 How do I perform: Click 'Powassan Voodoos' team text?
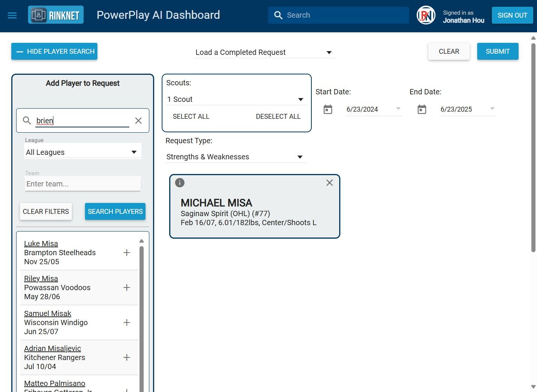pyautogui.click(x=57, y=288)
